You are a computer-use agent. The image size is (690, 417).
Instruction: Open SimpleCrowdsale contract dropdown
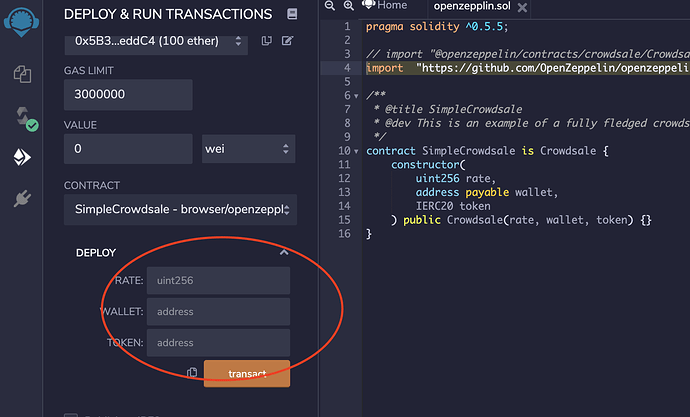click(x=180, y=209)
